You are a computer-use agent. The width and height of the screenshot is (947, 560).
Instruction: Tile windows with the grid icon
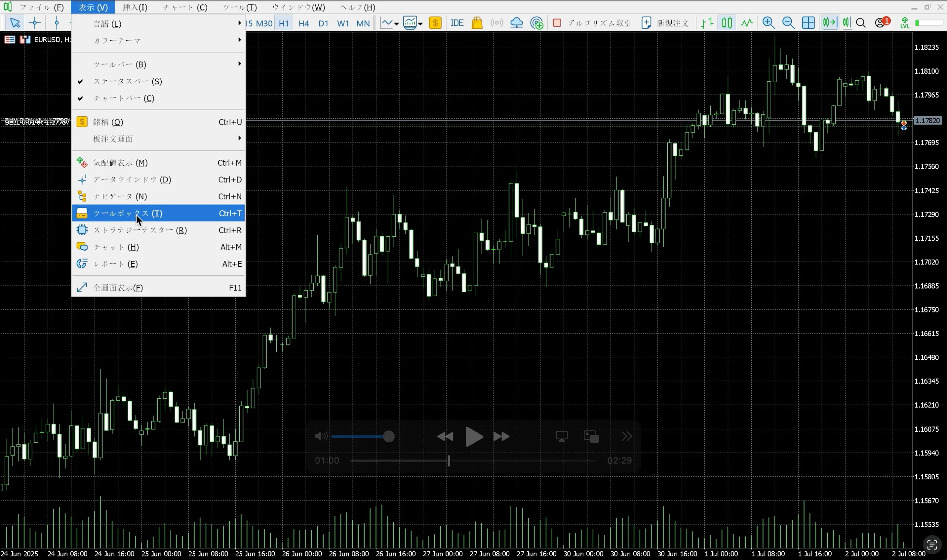pos(808,23)
